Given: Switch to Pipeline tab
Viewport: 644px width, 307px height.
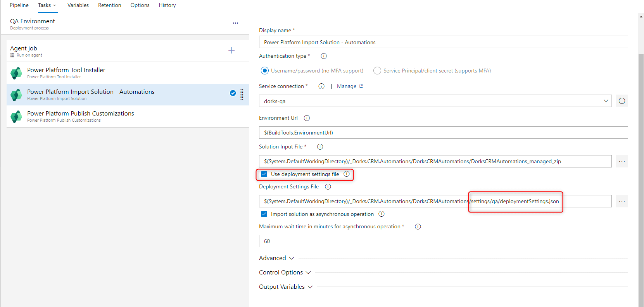Looking at the screenshot, I should [19, 5].
